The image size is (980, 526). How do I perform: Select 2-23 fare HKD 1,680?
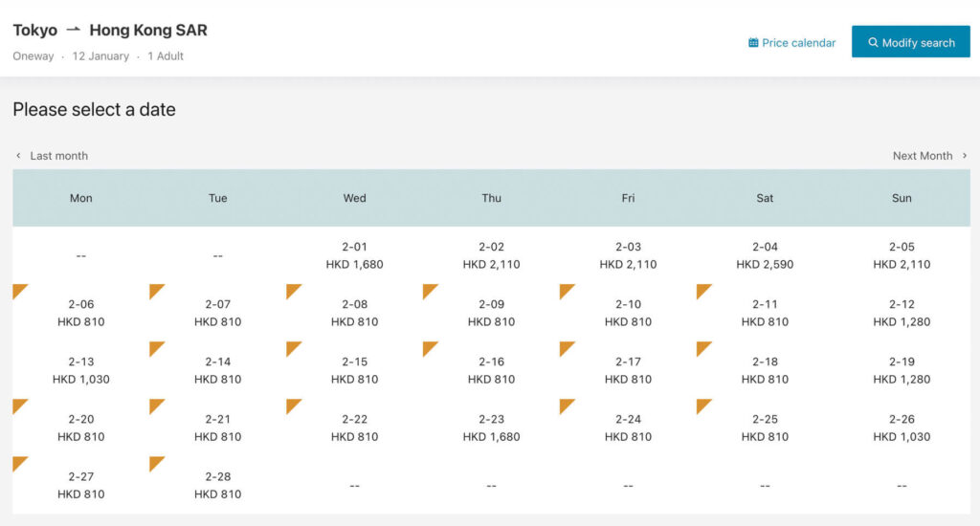tap(491, 427)
